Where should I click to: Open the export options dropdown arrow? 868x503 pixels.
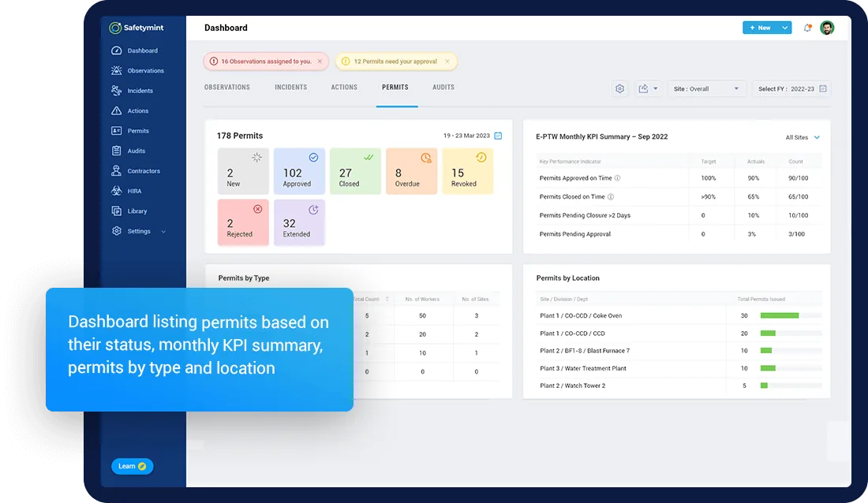[x=656, y=88]
